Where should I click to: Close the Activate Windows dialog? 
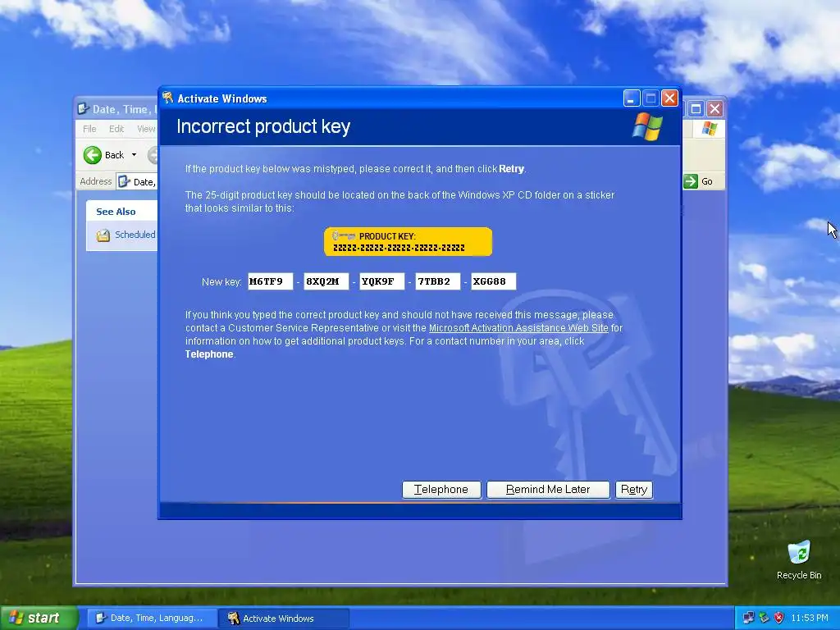pos(669,98)
